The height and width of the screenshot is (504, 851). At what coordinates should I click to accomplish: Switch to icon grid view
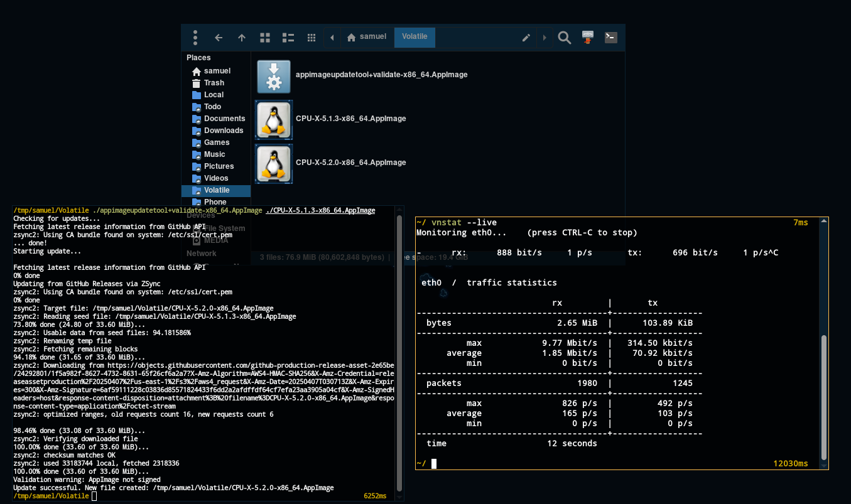[265, 38]
